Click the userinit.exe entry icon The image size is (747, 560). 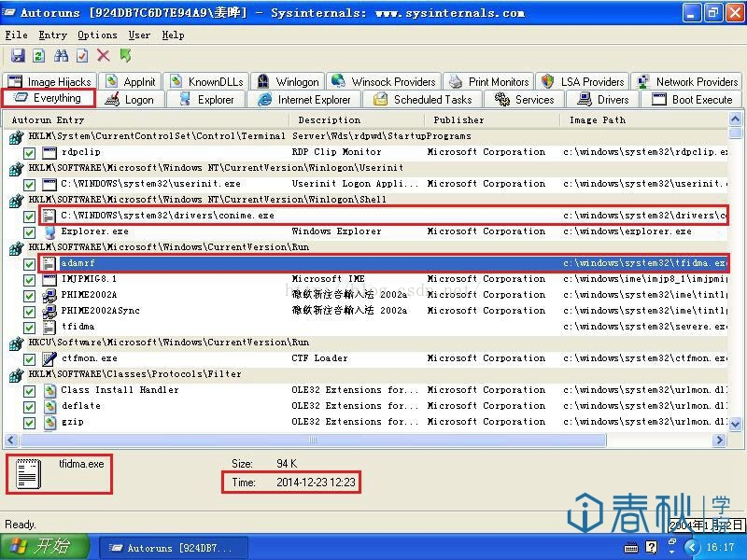[49, 184]
